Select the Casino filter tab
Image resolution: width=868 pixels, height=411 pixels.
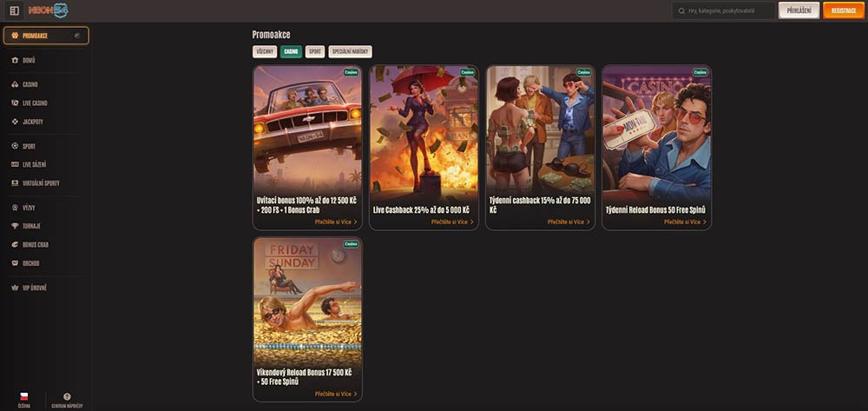pos(291,51)
